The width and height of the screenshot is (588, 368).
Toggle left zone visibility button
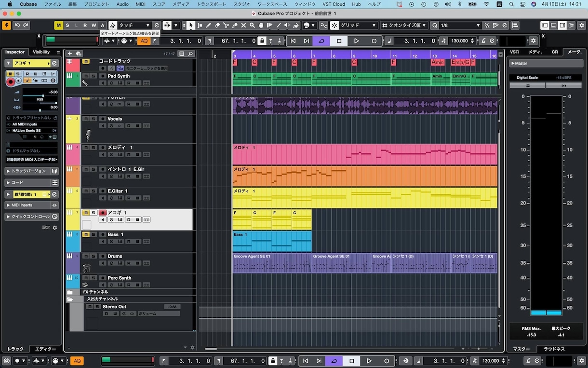pos(545,25)
